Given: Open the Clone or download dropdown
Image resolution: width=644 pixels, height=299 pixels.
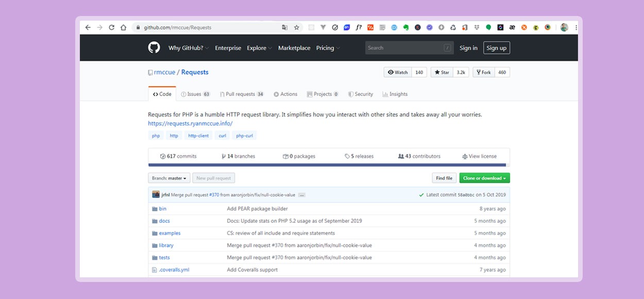Looking at the screenshot, I should pyautogui.click(x=484, y=178).
